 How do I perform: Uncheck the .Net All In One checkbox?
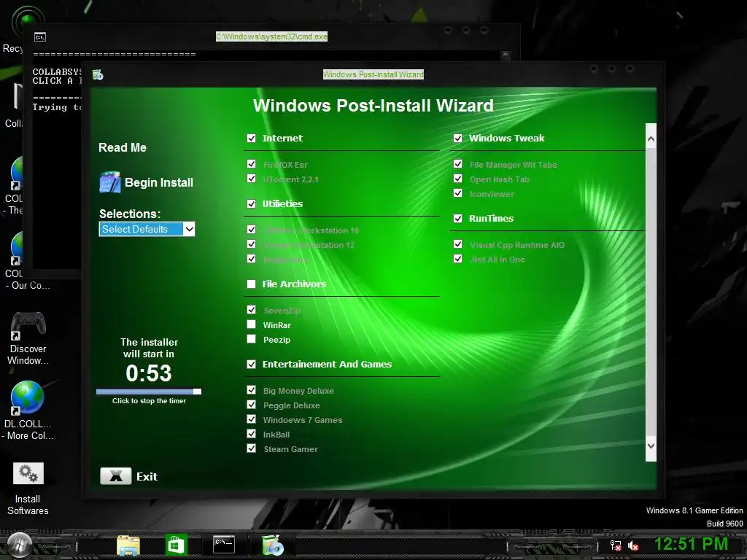[458, 259]
